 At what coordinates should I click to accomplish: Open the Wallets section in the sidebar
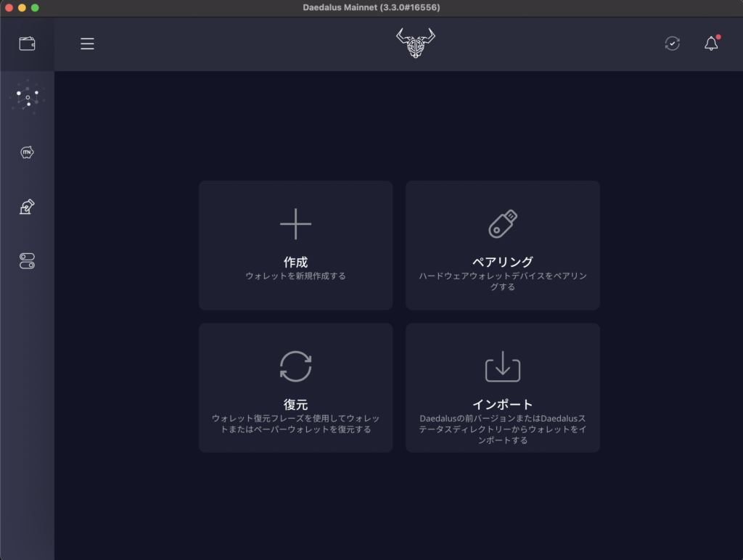tap(27, 44)
